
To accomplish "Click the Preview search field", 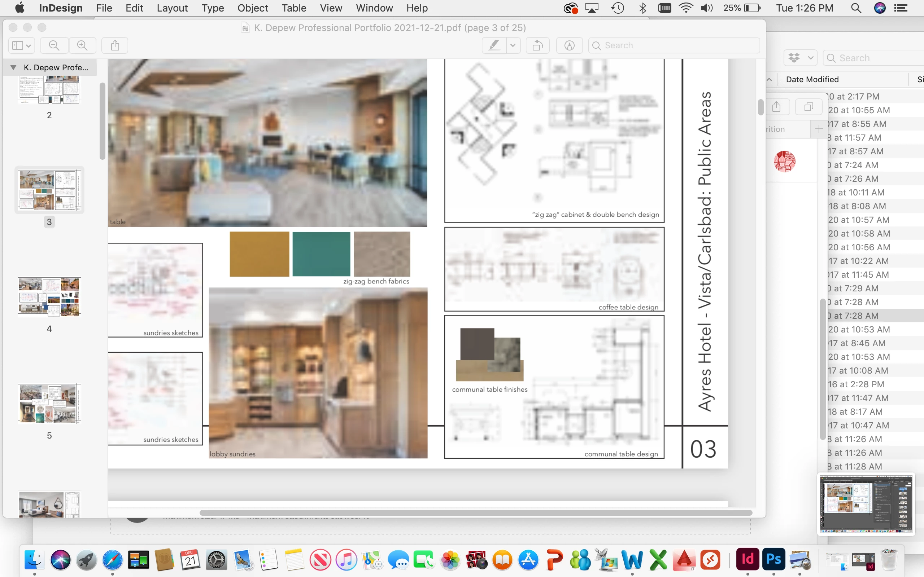I will tap(674, 45).
